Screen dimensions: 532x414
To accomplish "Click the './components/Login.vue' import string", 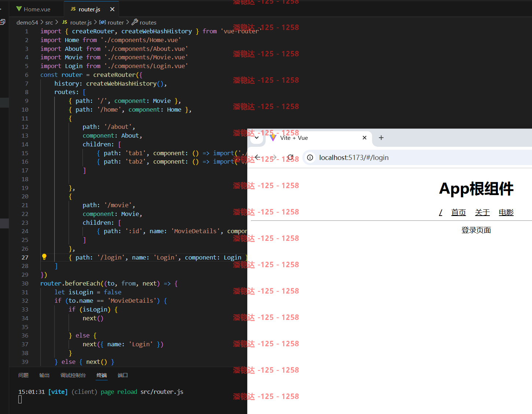I will click(x=146, y=66).
